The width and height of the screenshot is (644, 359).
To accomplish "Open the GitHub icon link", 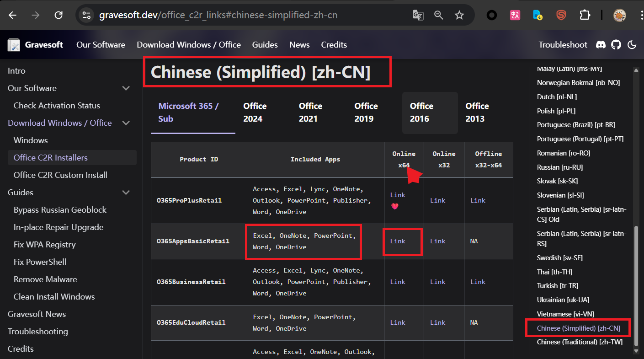I will (x=617, y=45).
